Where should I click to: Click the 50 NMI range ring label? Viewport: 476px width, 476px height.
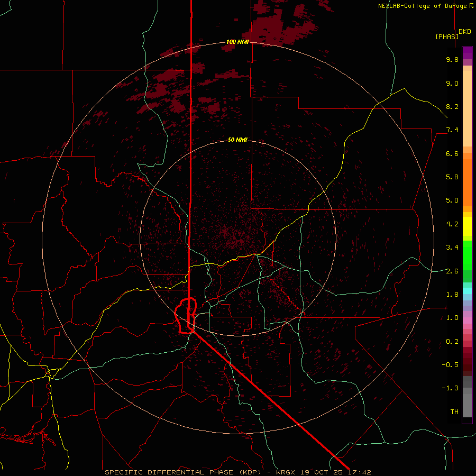237,140
